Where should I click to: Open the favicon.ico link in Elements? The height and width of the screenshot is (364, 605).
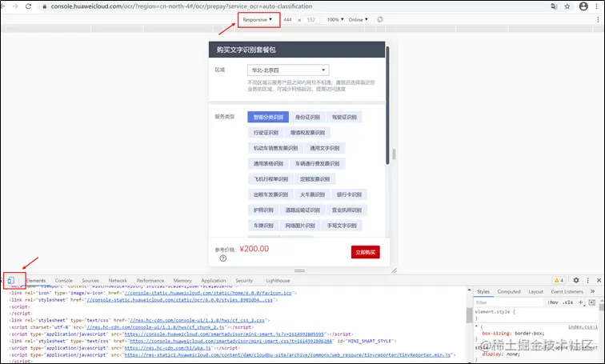(x=208, y=293)
